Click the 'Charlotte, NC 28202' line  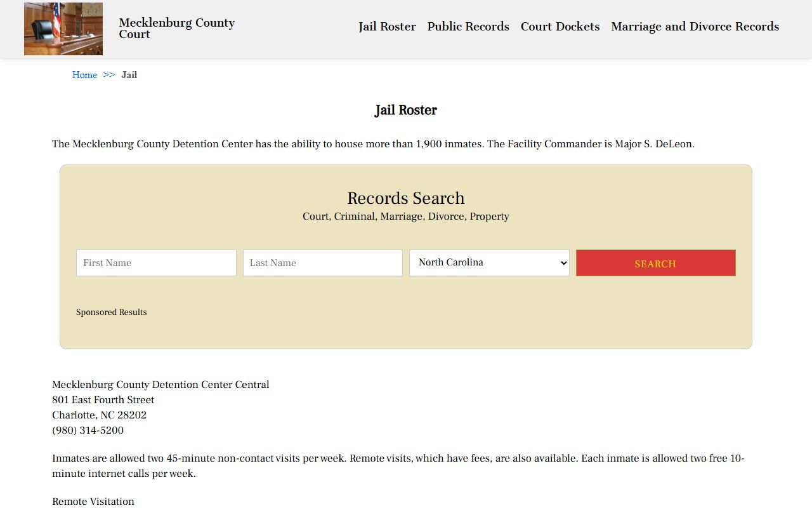(100, 415)
